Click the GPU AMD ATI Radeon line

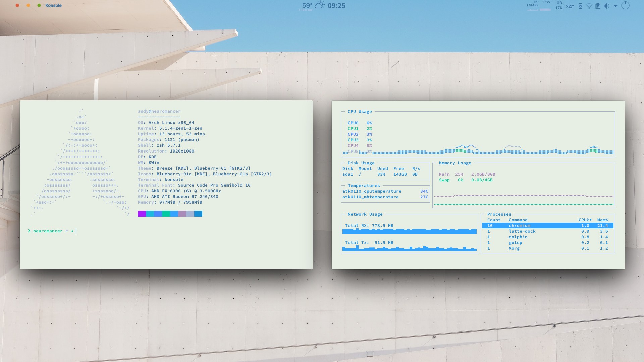coord(178,197)
